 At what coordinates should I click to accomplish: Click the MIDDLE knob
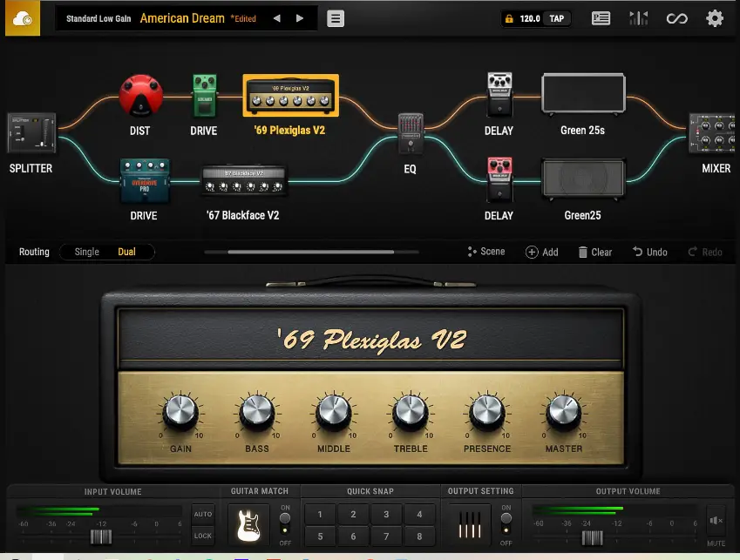tap(334, 413)
